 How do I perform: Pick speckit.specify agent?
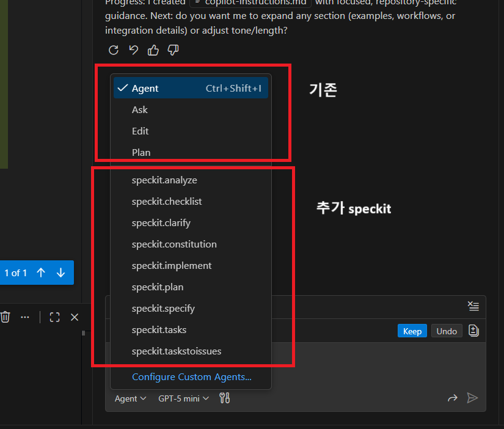191,309
